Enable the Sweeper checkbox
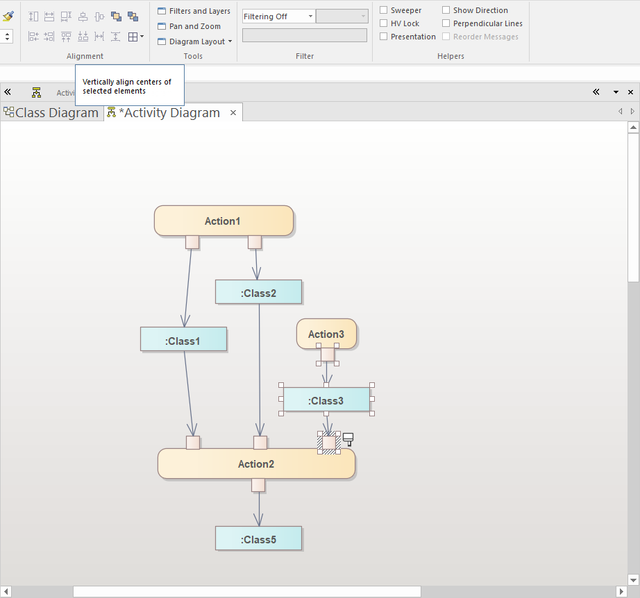Viewport: 640px width, 598px height. tap(383, 10)
